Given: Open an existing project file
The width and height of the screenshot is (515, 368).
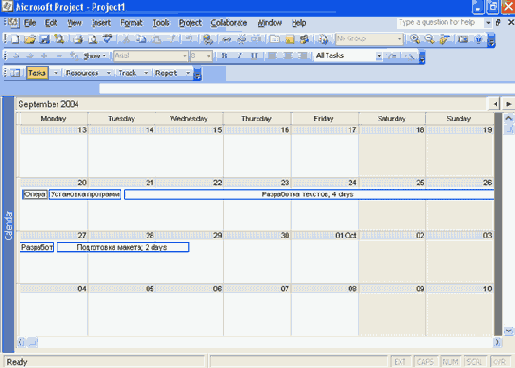Looking at the screenshot, I should click(30, 39).
